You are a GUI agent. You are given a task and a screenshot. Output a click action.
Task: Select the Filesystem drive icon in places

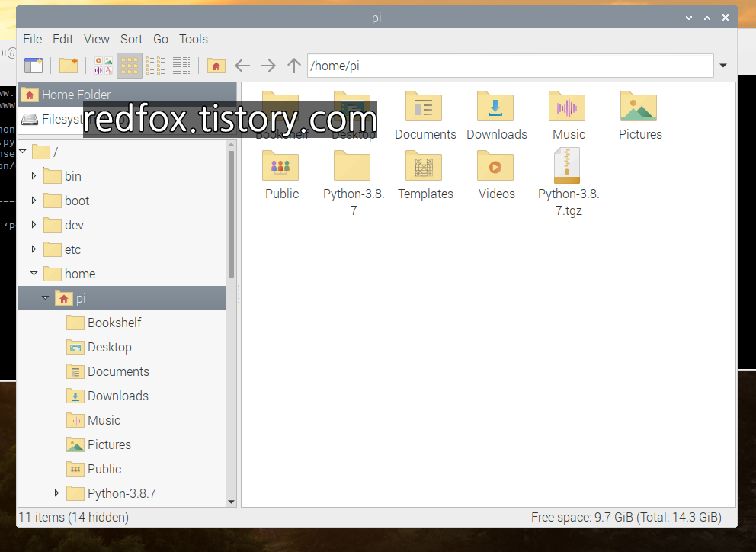tap(30, 119)
